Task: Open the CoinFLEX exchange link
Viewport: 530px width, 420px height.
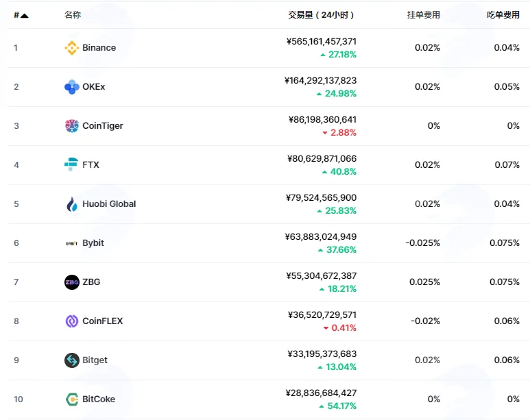Action: coord(102,321)
